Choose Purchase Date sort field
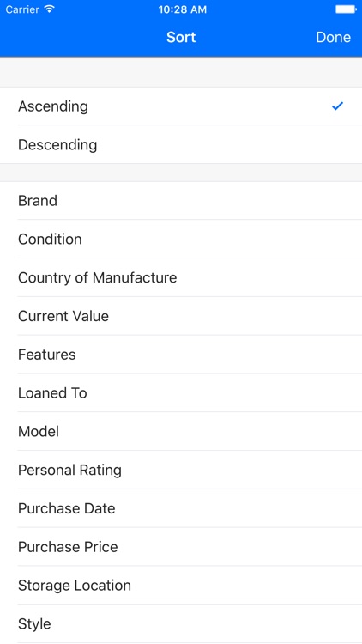 181,508
